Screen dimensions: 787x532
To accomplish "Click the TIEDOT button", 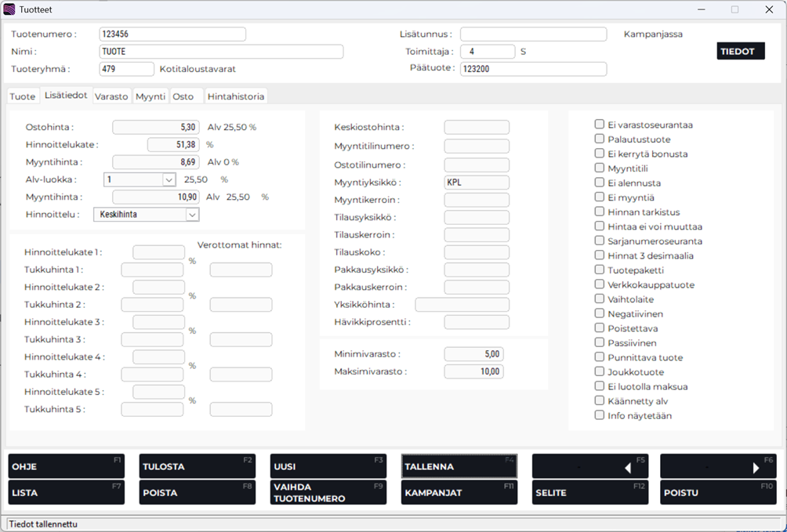I will point(740,52).
